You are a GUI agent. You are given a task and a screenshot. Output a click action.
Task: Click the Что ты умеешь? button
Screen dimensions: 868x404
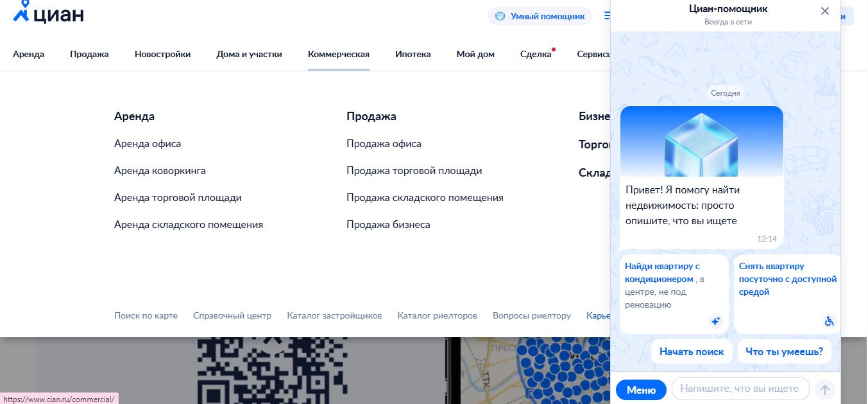pos(785,351)
